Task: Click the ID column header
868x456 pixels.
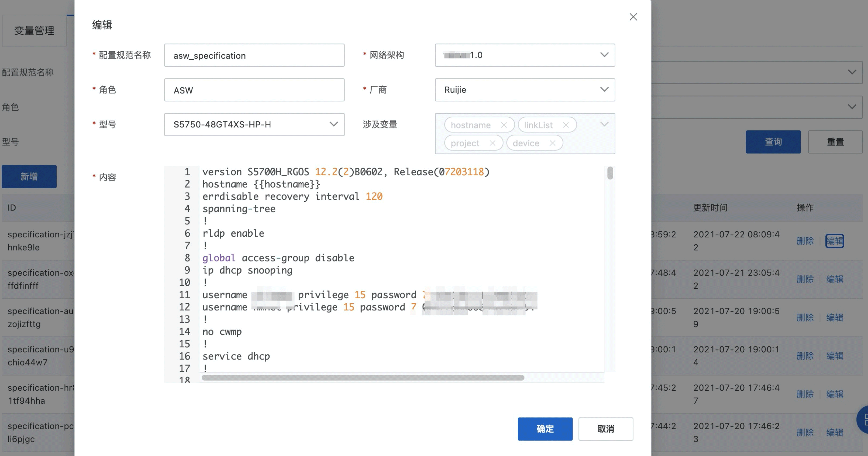Action: pos(12,208)
